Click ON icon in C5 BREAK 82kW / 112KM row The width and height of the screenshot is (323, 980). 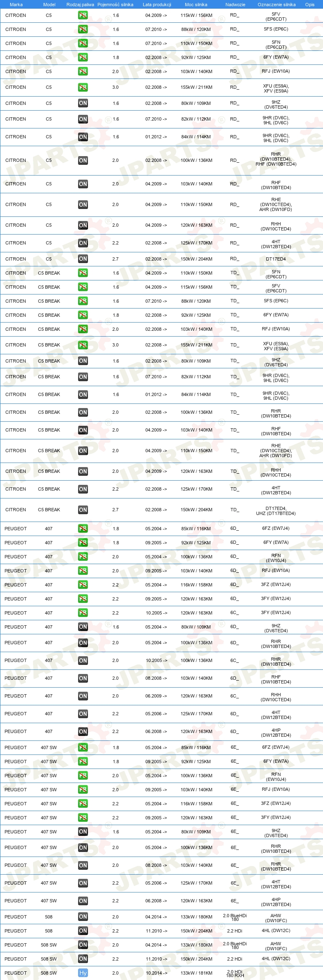tap(83, 377)
